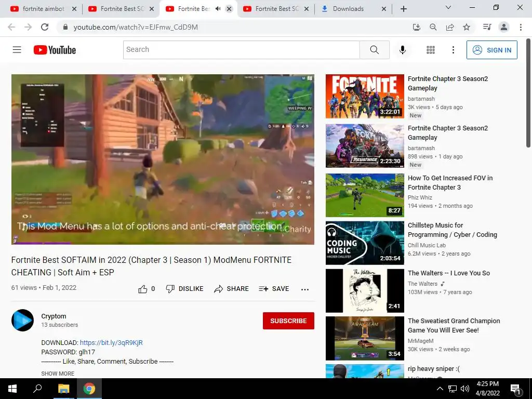Reload the current page
The image size is (532, 399).
pos(45,27)
